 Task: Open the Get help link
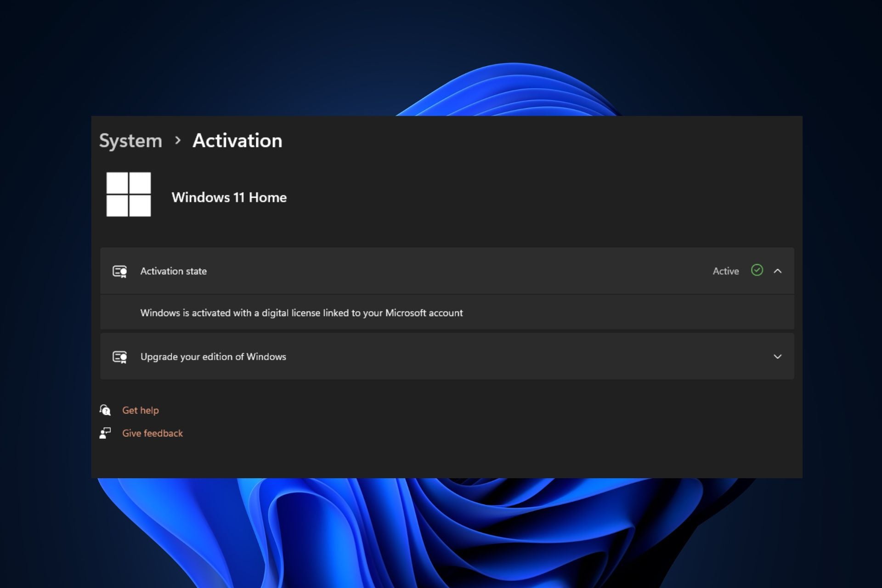140,410
